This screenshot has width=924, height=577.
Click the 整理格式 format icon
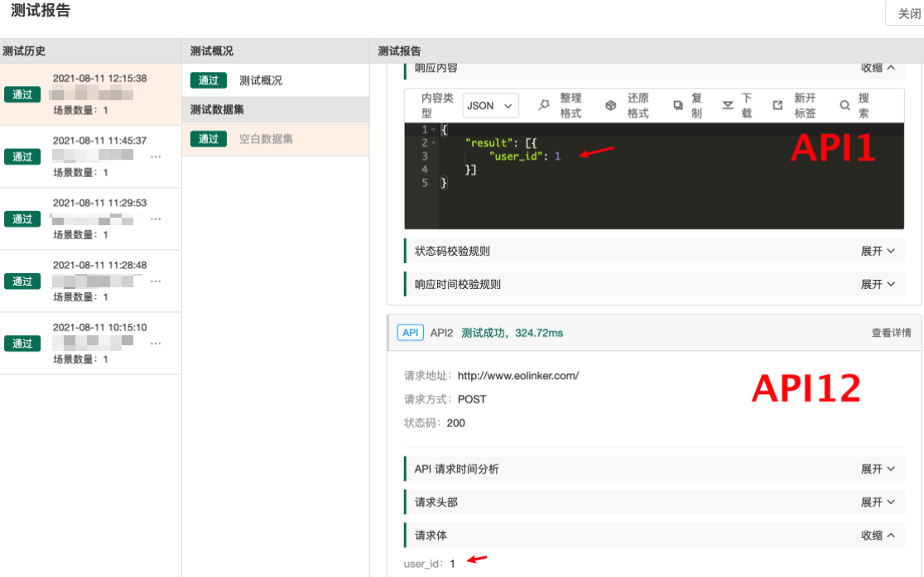pyautogui.click(x=544, y=105)
